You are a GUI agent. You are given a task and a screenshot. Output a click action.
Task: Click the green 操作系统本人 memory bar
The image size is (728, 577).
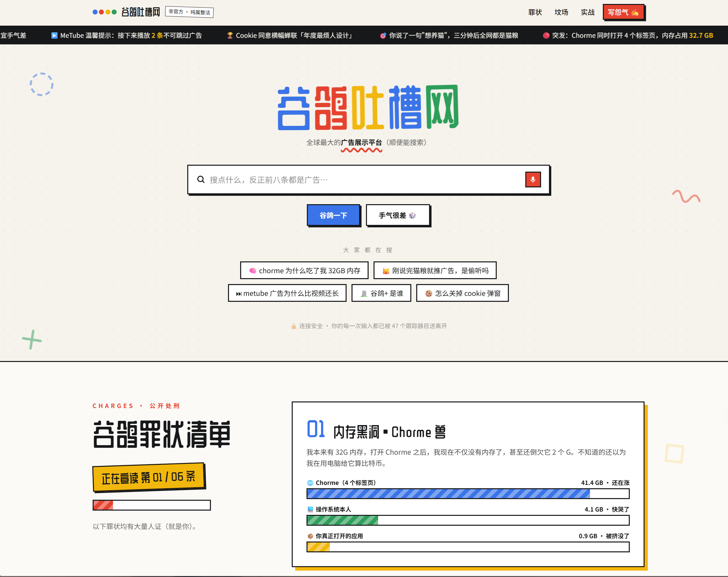pyautogui.click(x=468, y=520)
